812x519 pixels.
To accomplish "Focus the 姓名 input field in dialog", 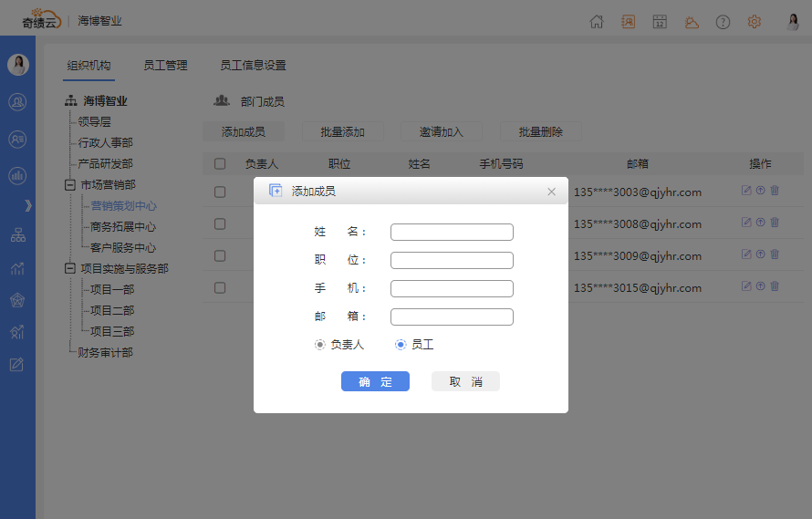I will 453,232.
